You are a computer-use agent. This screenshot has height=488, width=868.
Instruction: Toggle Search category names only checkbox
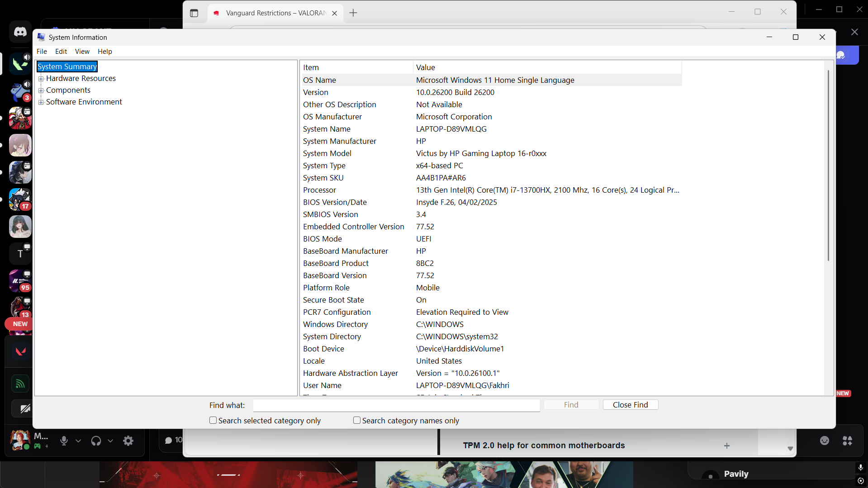pos(357,420)
